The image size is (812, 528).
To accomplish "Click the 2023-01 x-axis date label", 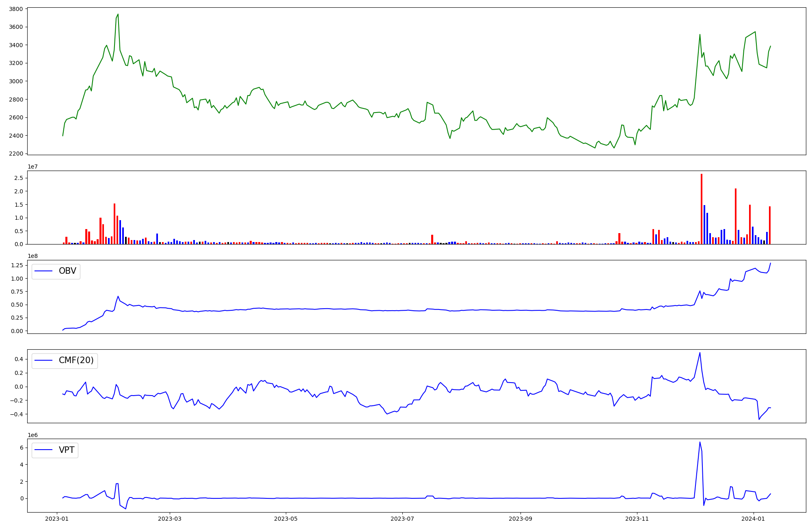I will tap(57, 519).
